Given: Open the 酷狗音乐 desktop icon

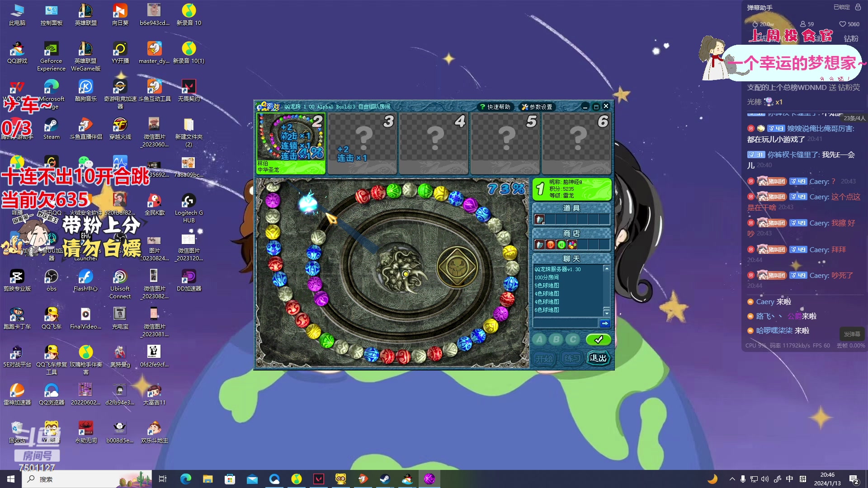Looking at the screenshot, I should click(86, 90).
